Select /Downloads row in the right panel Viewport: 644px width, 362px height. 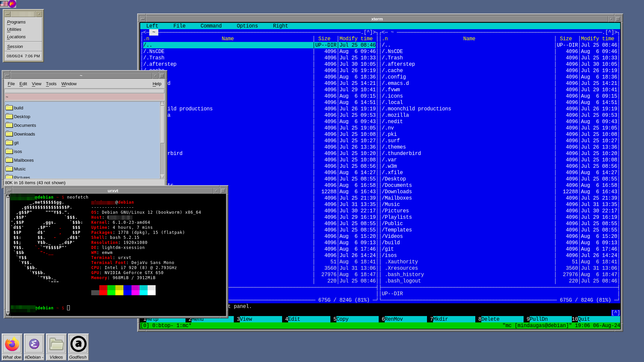click(500, 192)
